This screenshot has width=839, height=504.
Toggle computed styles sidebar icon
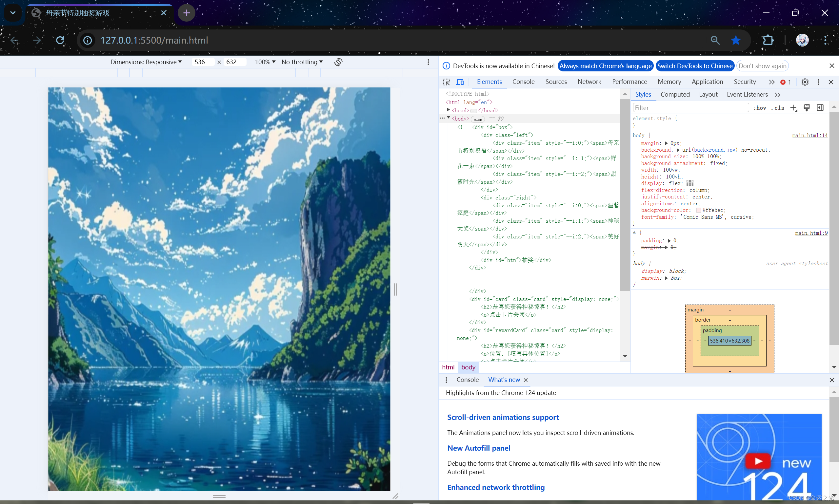[820, 108]
